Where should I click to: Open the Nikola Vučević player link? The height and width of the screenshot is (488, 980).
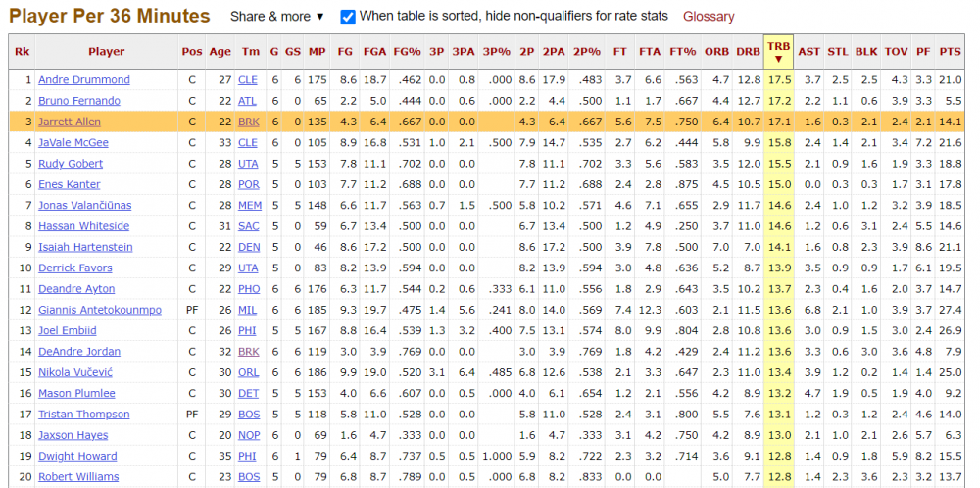pyautogui.click(x=78, y=373)
